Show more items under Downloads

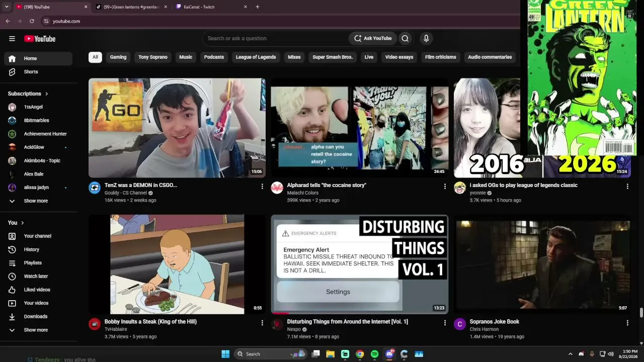pos(38,330)
